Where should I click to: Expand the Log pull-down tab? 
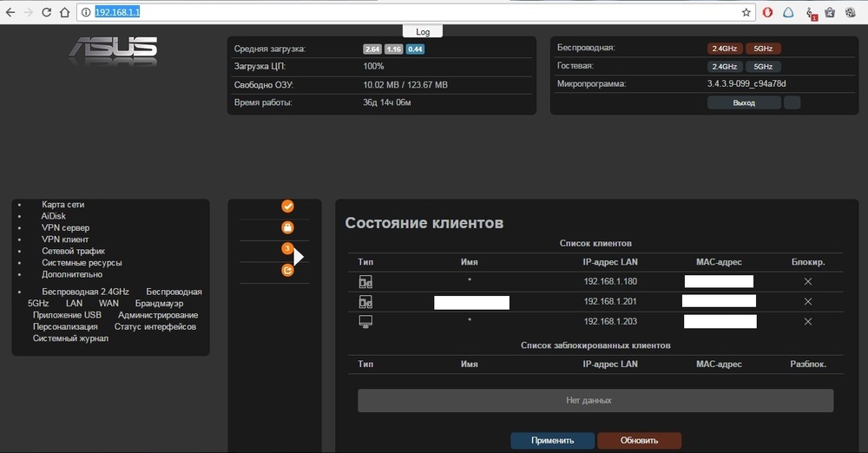coord(423,31)
